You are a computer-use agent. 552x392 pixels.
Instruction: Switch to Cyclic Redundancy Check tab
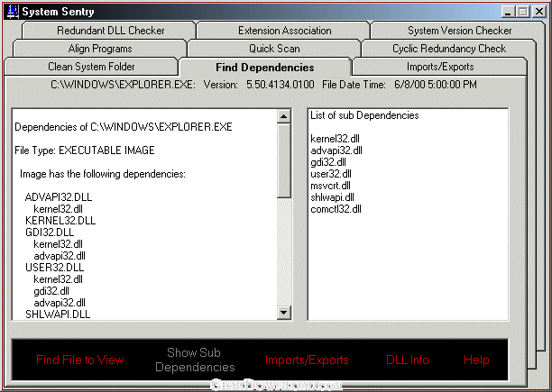pyautogui.click(x=449, y=49)
